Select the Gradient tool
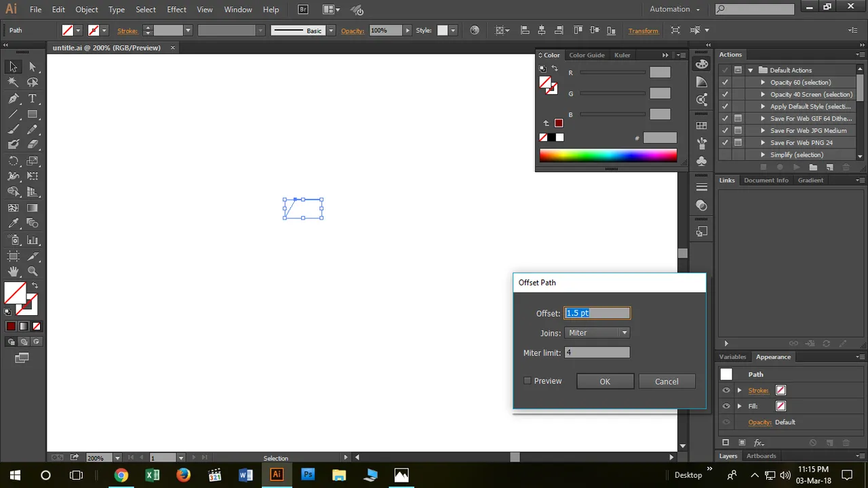The height and width of the screenshot is (488, 868). point(32,207)
